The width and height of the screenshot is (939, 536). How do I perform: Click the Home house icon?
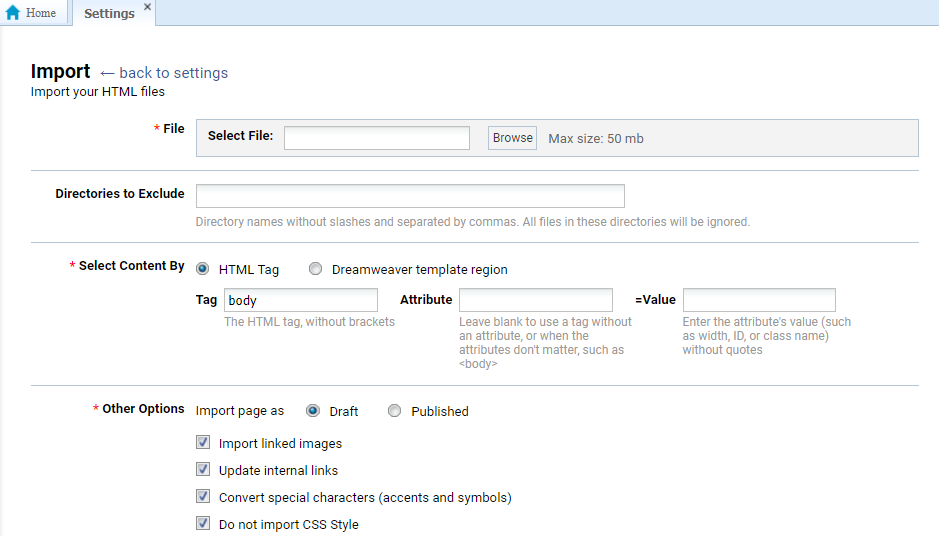(x=13, y=13)
